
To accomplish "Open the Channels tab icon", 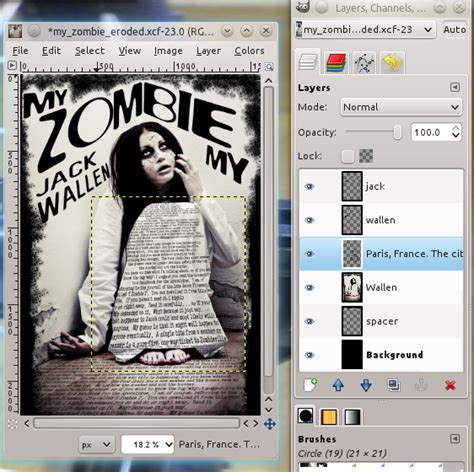I will pyautogui.click(x=336, y=63).
